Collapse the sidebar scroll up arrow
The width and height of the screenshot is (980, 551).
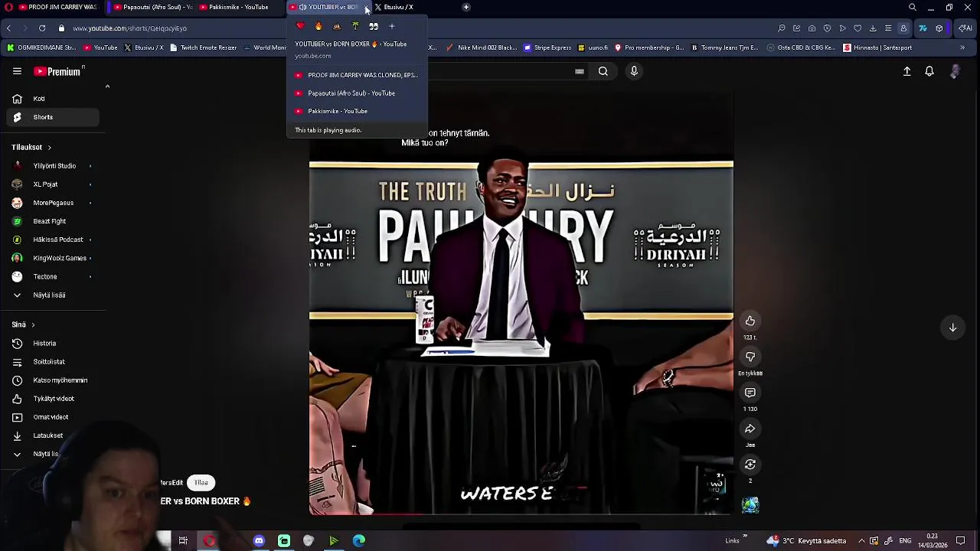tap(107, 86)
